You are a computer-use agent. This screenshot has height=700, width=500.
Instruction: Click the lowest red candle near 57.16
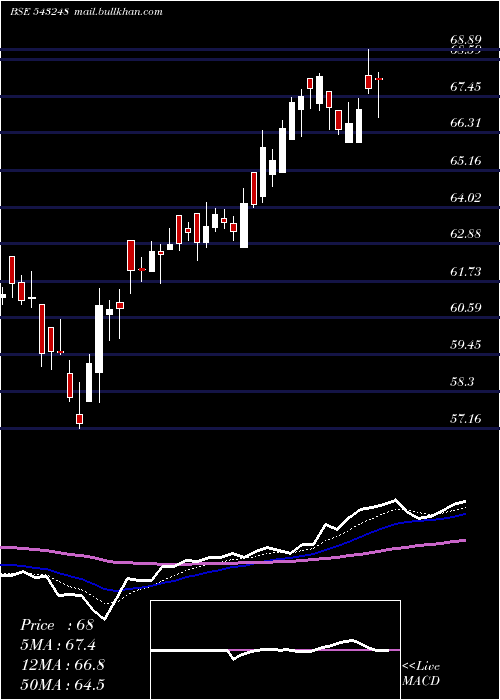tap(79, 419)
